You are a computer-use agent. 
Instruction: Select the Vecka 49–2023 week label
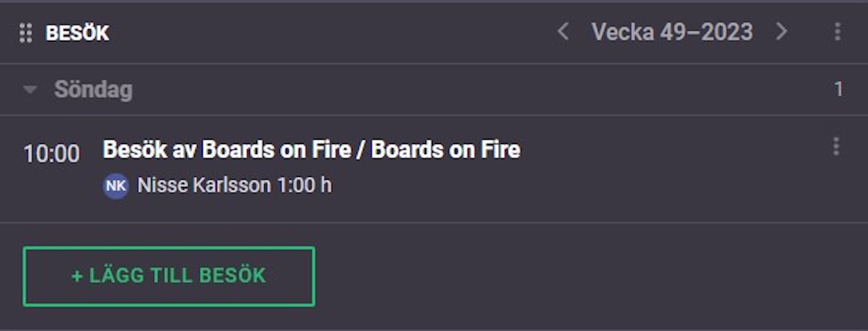coord(672,32)
